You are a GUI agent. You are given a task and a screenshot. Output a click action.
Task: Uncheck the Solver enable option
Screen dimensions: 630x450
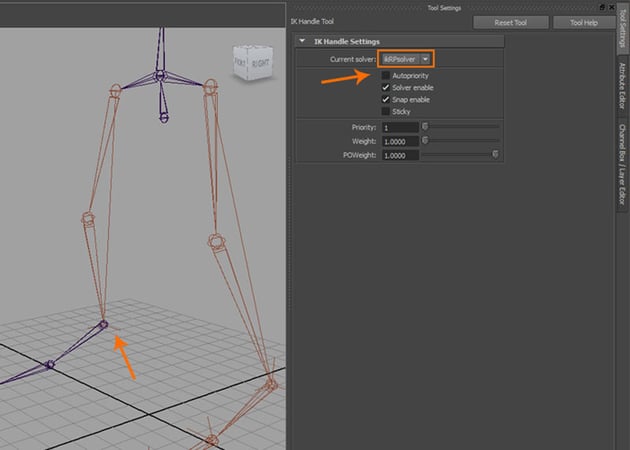click(x=386, y=88)
